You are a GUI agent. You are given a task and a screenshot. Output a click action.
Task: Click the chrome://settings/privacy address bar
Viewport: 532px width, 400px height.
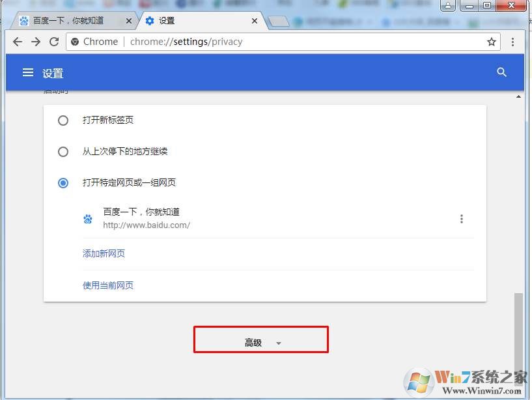click(x=283, y=42)
